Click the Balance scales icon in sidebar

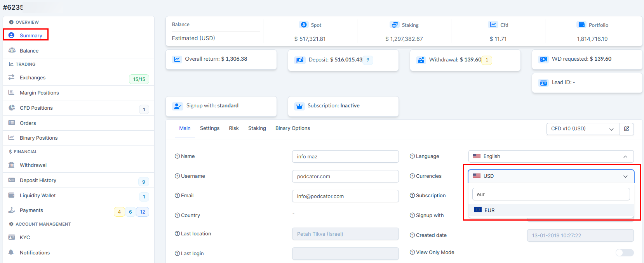pyautogui.click(x=12, y=51)
